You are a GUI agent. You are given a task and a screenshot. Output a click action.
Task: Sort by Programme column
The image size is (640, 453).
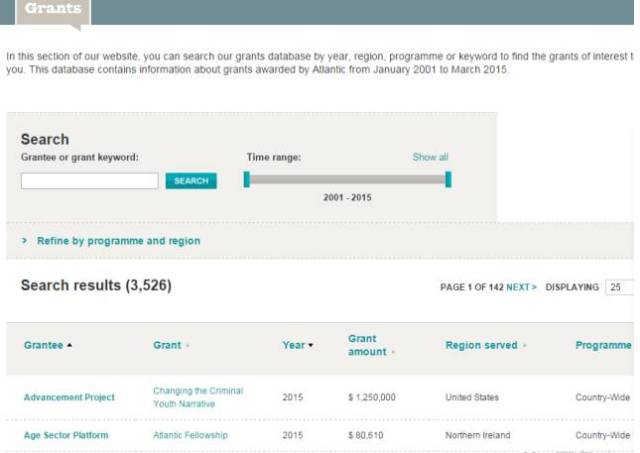click(603, 345)
